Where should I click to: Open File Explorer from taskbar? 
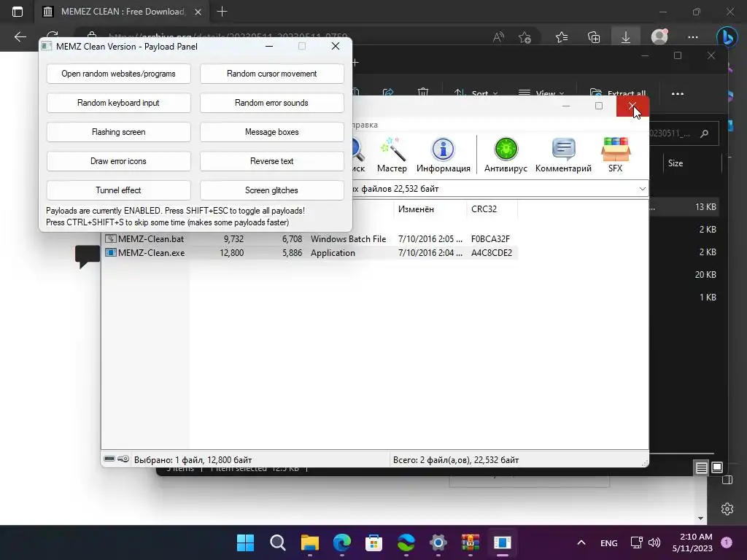click(309, 542)
